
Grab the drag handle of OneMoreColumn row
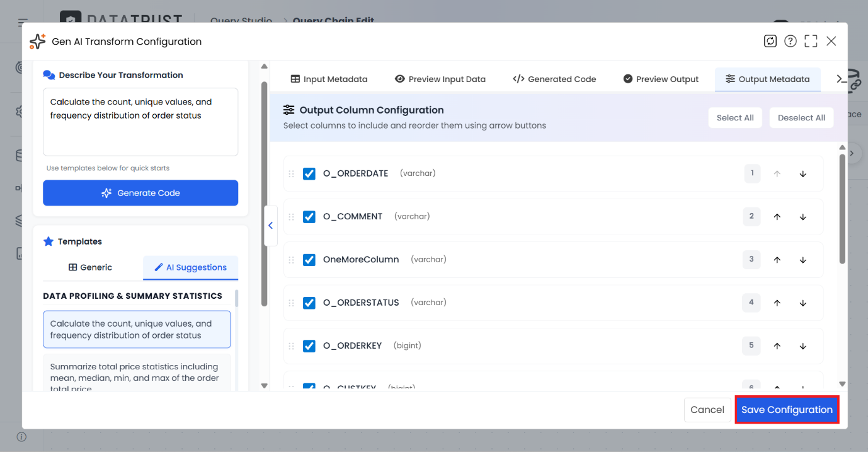pyautogui.click(x=291, y=260)
